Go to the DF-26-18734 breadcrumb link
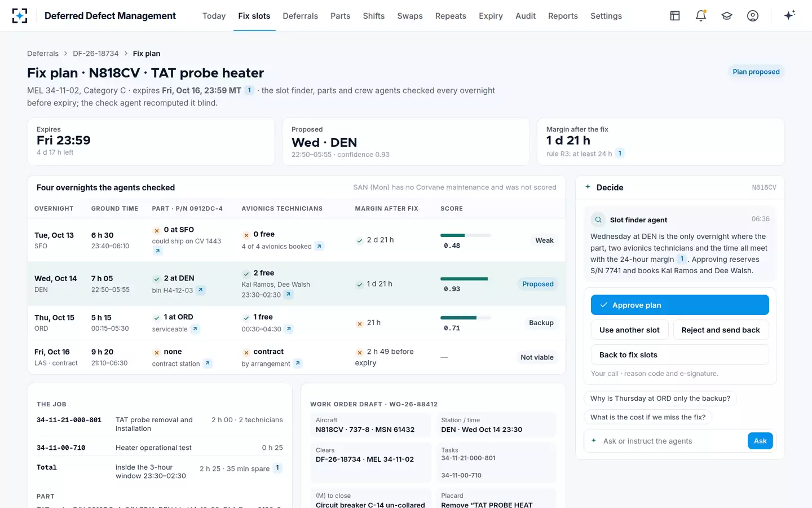Viewport: 812px width, 508px height. coord(96,54)
